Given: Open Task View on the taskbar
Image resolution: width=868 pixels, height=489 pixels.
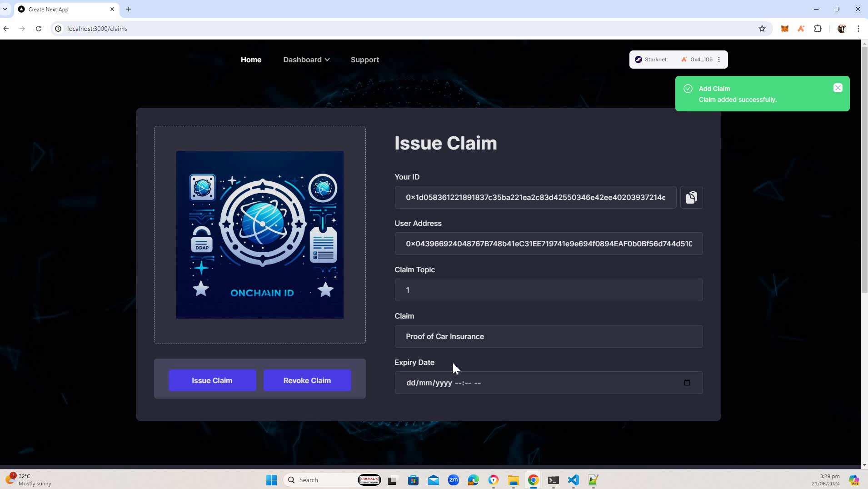Looking at the screenshot, I should (x=393, y=480).
